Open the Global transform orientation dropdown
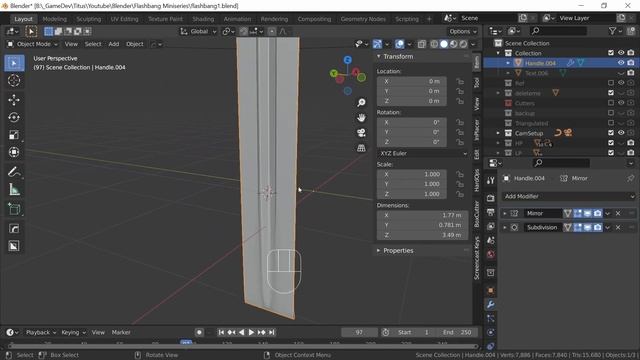The width and height of the screenshot is (640, 360). (x=198, y=31)
